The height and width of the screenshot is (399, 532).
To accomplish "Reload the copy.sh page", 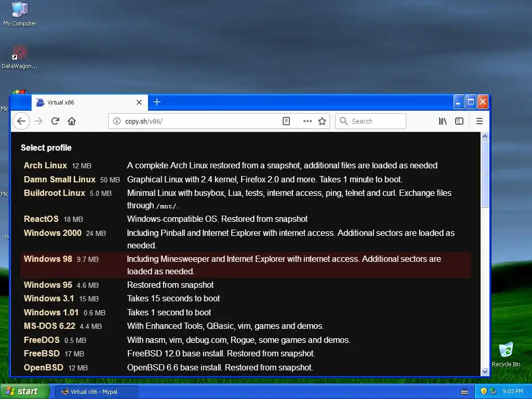I will [x=55, y=121].
